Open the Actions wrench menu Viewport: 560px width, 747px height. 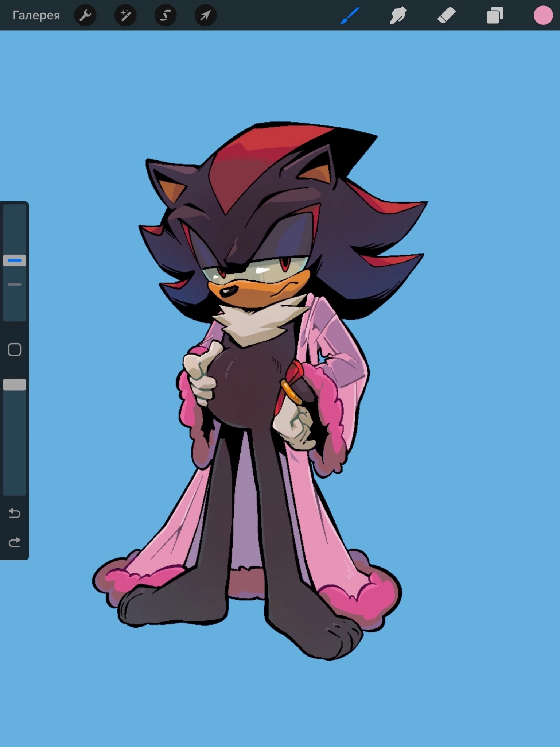pyautogui.click(x=85, y=15)
